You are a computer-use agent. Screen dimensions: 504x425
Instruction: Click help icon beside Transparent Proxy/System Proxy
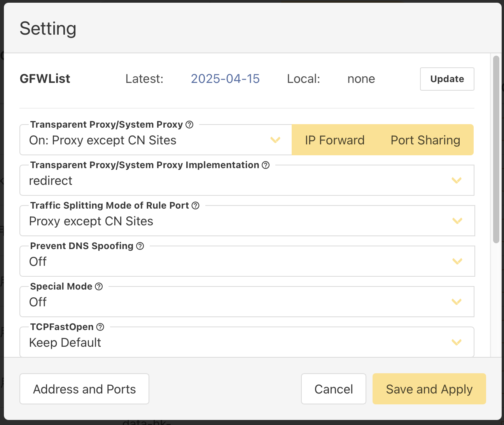pyautogui.click(x=189, y=125)
